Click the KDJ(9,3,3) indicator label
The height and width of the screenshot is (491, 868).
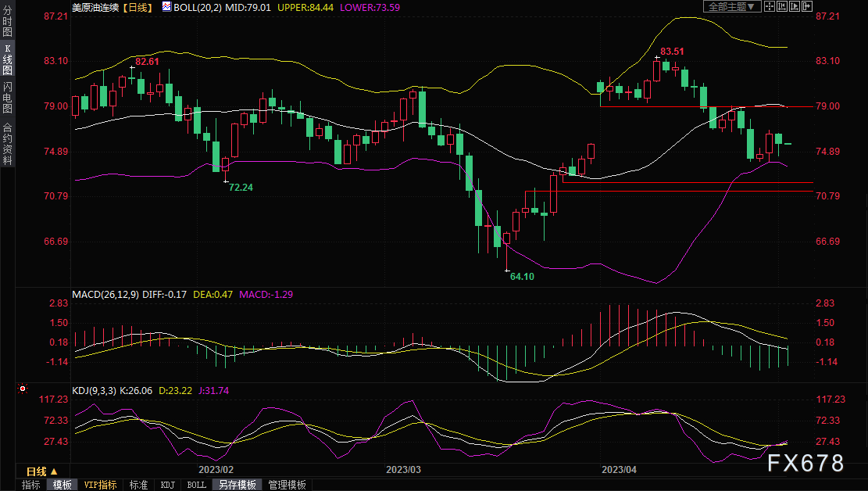click(x=94, y=391)
